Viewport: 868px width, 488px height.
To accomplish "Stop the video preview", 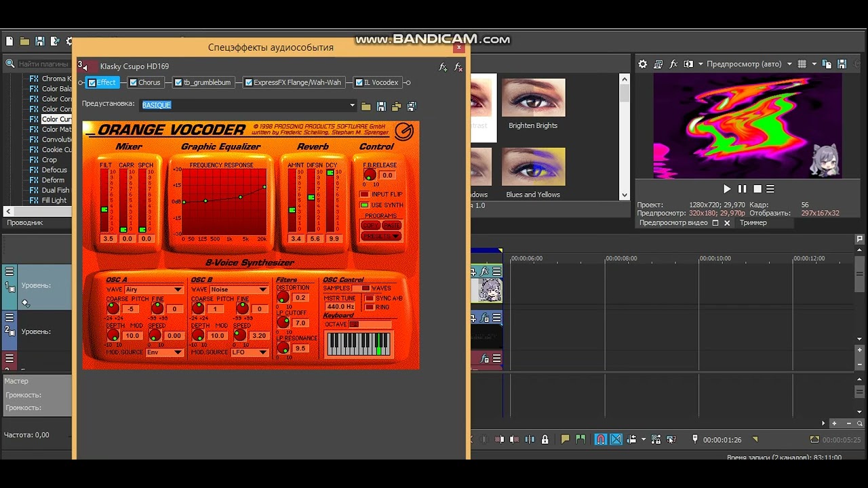I will [x=757, y=189].
